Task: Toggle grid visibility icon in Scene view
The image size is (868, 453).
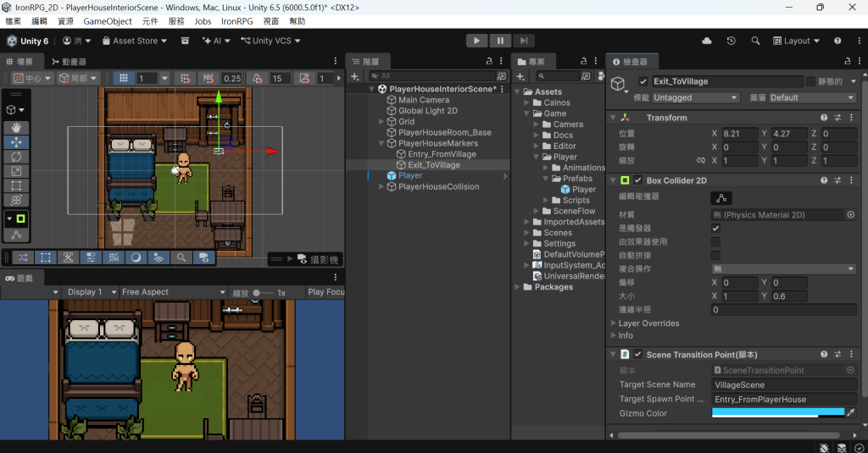Action: click(124, 78)
